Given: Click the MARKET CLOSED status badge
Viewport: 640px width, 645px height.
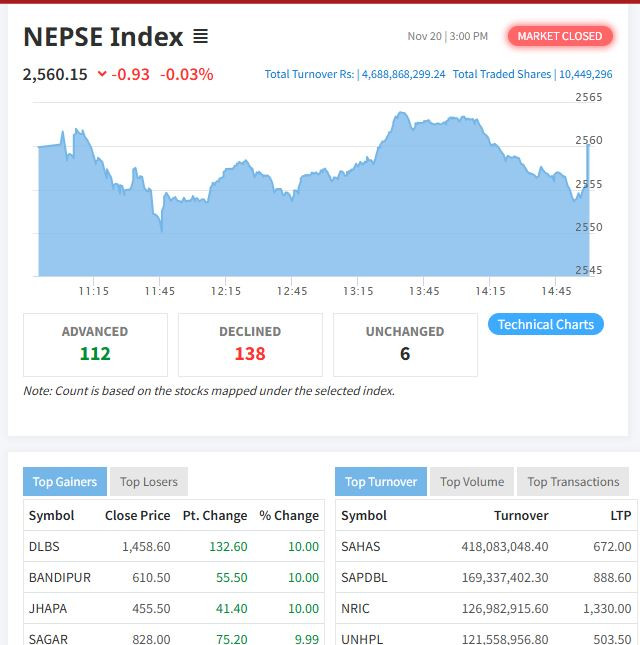Looking at the screenshot, I should pyautogui.click(x=559, y=36).
